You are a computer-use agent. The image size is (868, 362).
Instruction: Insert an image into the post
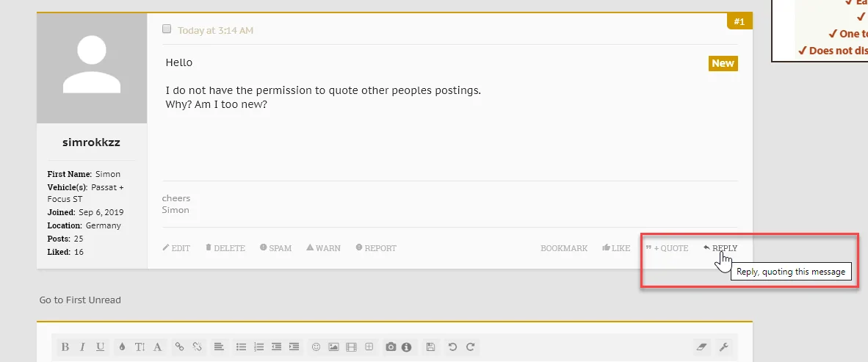[333, 347]
